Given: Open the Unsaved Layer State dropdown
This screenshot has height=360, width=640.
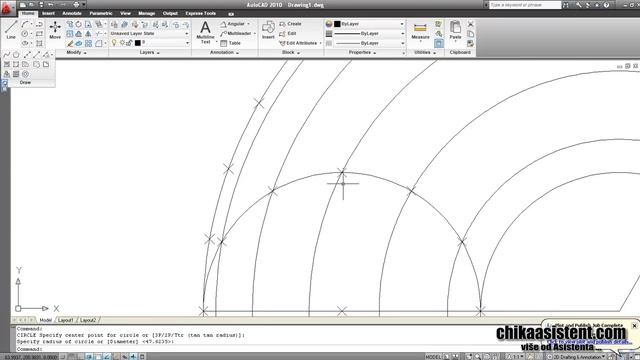Looking at the screenshot, I should point(149,33).
